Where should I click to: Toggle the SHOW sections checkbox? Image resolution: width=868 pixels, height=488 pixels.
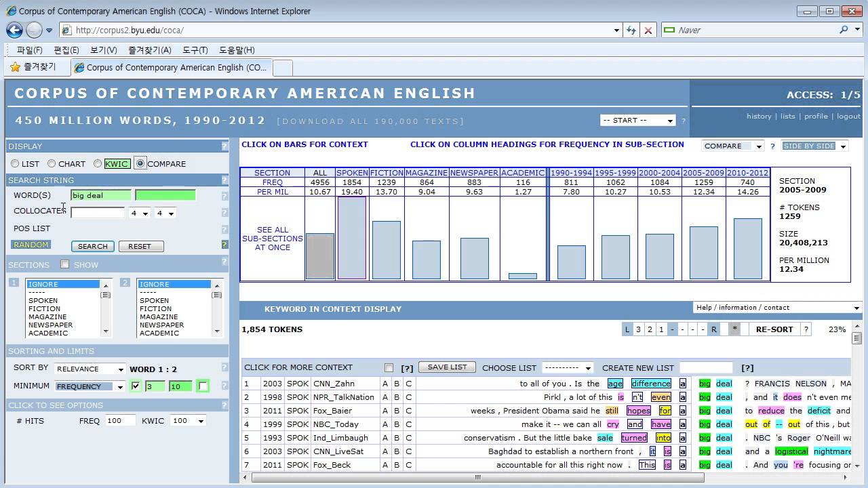[65, 264]
